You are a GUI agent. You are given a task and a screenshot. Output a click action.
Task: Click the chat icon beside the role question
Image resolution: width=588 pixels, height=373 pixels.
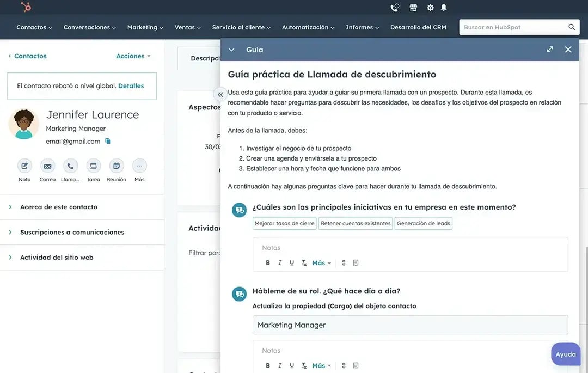pos(239,294)
